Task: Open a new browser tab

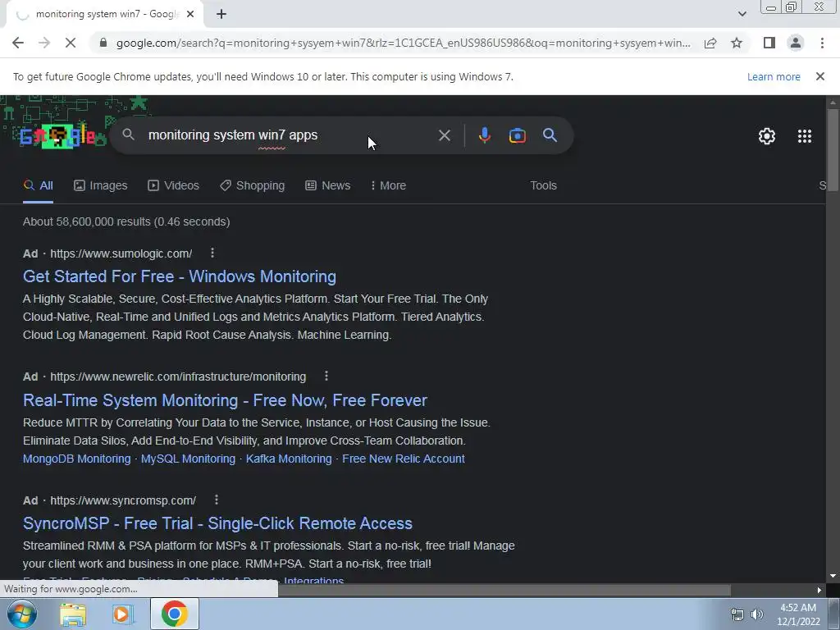Action: (221, 15)
